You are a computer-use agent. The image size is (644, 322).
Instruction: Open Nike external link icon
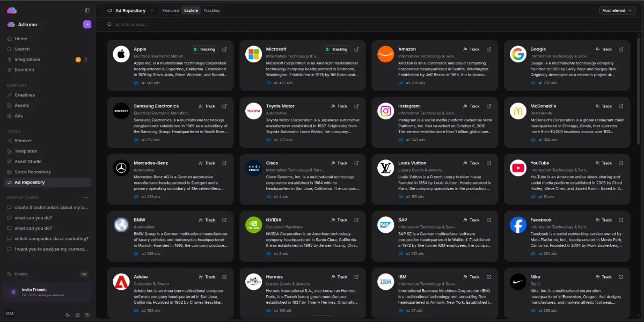[621, 277]
